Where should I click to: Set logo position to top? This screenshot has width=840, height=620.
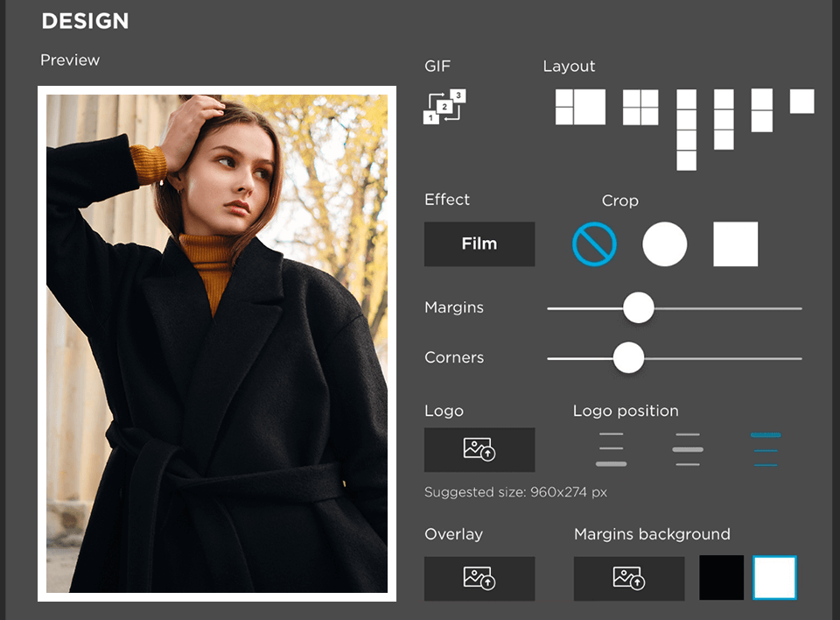click(765, 449)
